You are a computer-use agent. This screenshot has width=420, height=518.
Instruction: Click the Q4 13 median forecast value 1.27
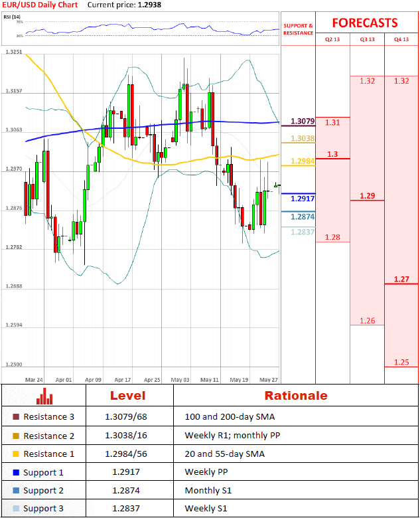tap(401, 280)
